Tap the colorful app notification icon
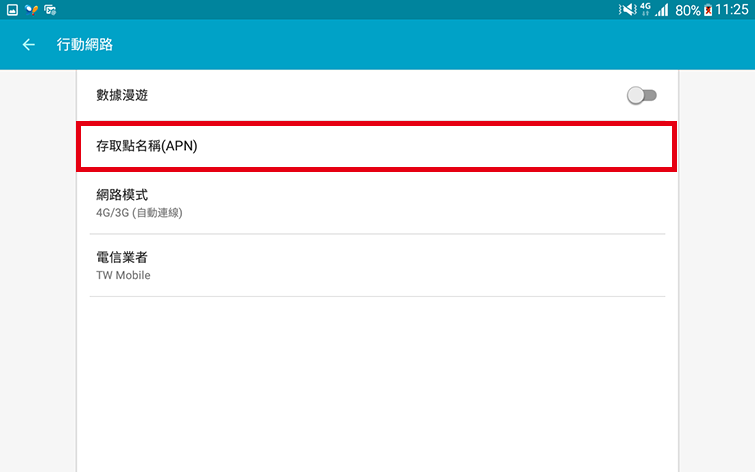This screenshot has width=755, height=472. pyautogui.click(x=31, y=10)
